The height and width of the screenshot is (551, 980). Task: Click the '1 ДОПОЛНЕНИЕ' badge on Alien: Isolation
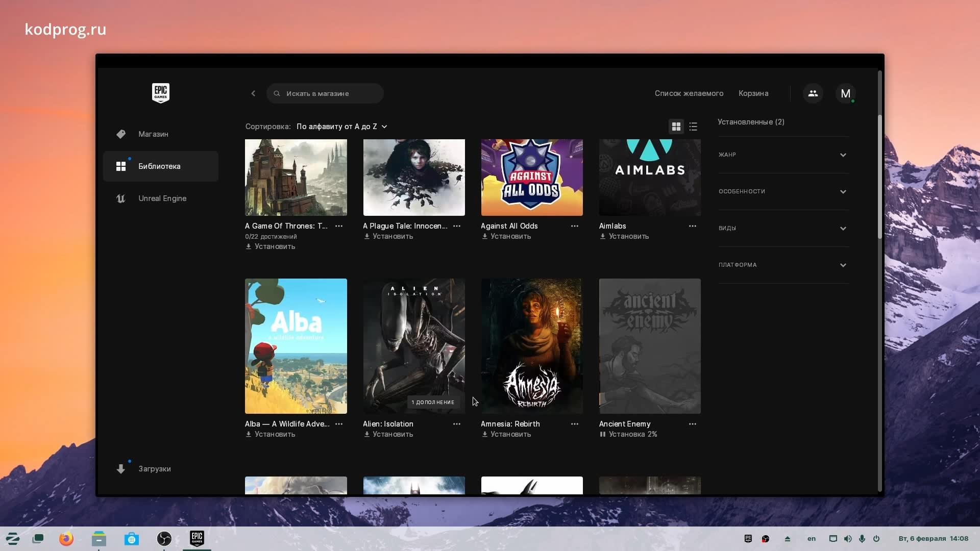coord(433,402)
